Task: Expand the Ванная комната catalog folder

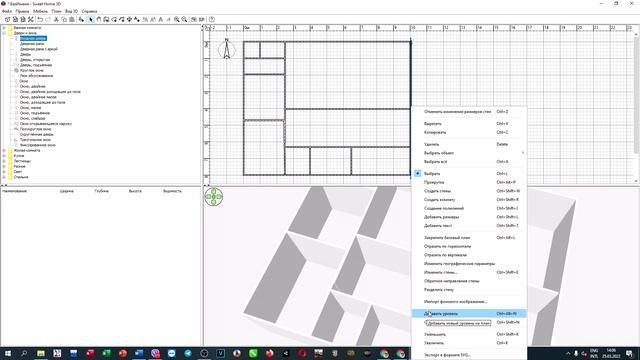Action: click(x=4, y=28)
